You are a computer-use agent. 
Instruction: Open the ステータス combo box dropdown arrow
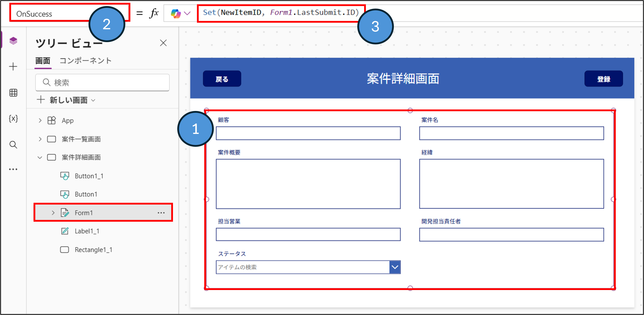point(395,267)
